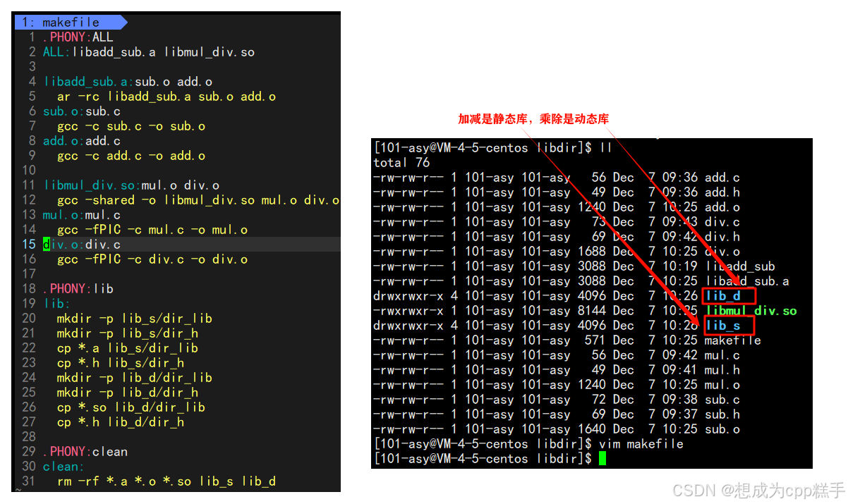
Task: Click the lib_s directory name in the listing
Action: (x=723, y=326)
